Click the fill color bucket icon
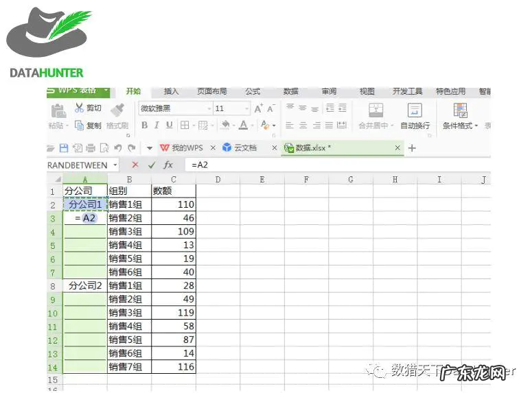The height and width of the screenshot is (393, 532). click(x=225, y=125)
